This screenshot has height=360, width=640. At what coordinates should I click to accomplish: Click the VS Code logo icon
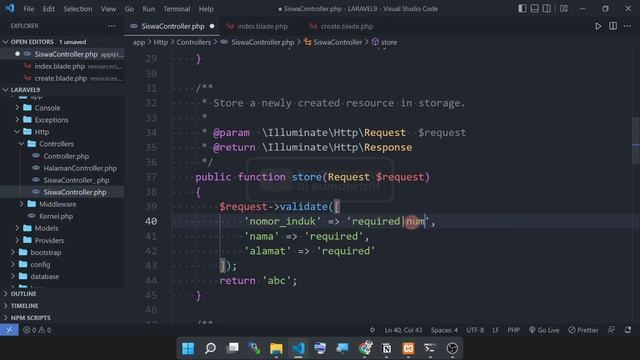point(9,8)
